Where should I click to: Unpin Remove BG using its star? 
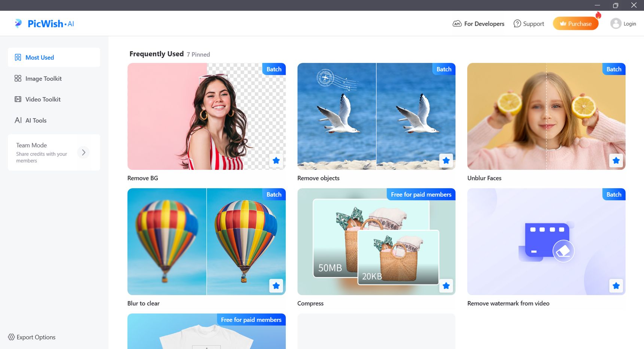tap(276, 160)
